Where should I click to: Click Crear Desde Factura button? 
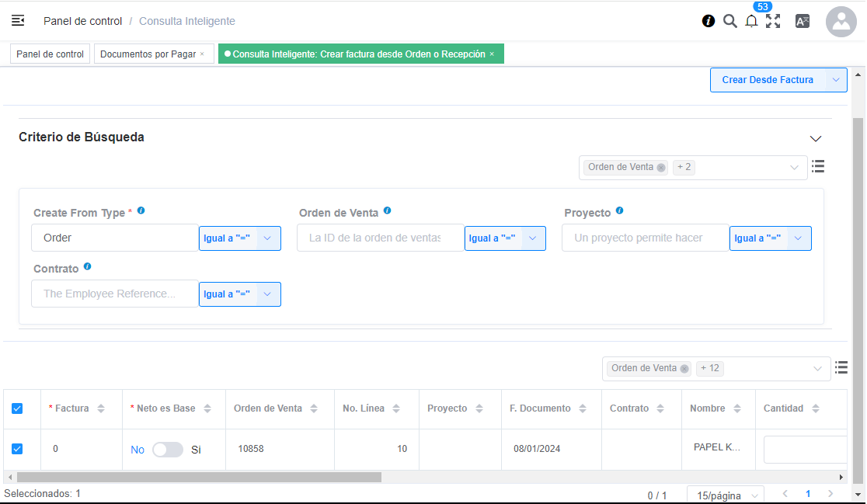[x=767, y=80]
